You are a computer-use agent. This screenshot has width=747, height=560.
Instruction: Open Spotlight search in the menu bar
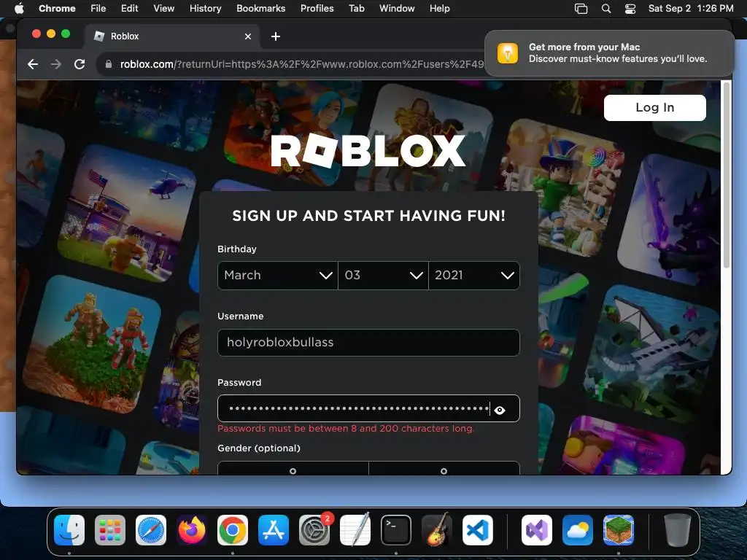pyautogui.click(x=606, y=8)
